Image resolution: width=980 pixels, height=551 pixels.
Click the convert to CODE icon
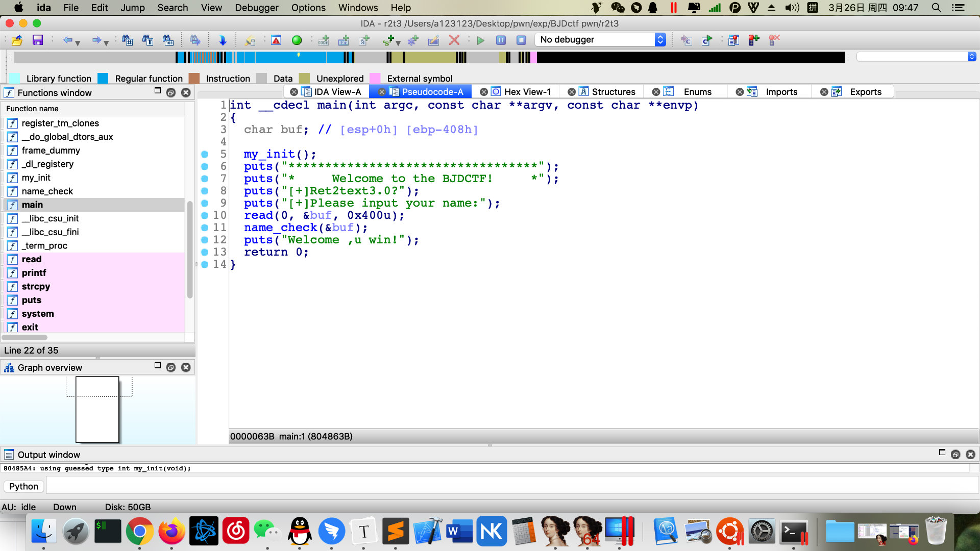[323, 40]
